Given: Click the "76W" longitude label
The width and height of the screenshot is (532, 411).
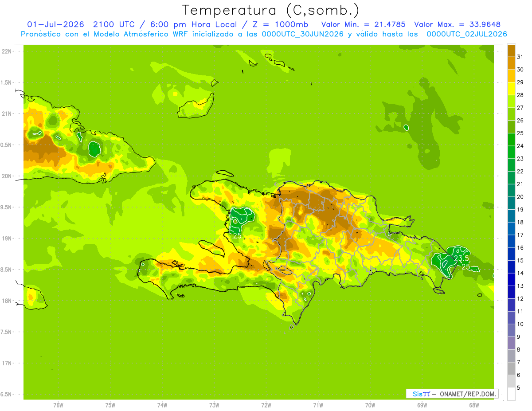Looking at the screenshot, I should tap(58, 405).
